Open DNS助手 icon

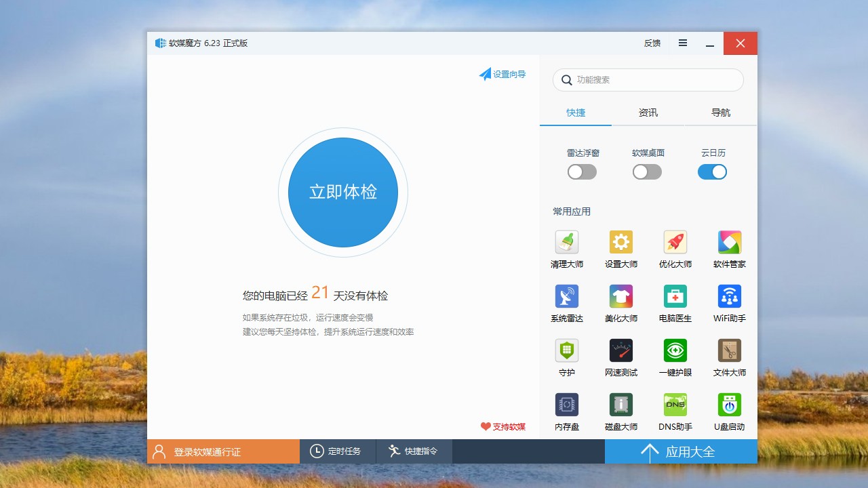tap(675, 405)
